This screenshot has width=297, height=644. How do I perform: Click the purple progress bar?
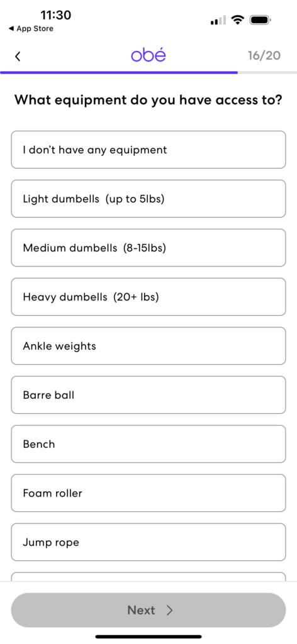point(119,73)
